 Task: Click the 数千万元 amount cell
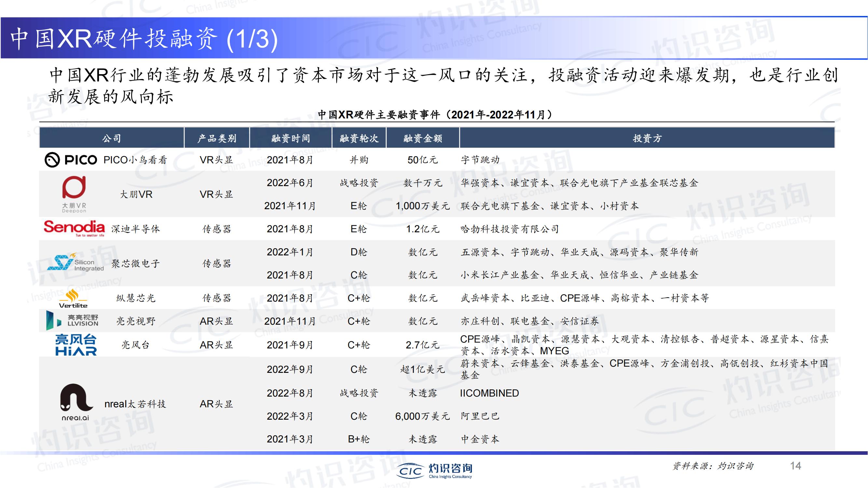(422, 183)
